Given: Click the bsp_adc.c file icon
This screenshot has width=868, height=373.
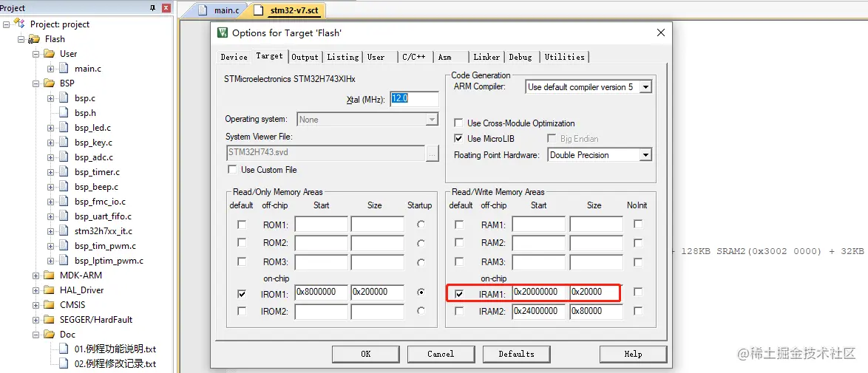Looking at the screenshot, I should click(x=65, y=157).
